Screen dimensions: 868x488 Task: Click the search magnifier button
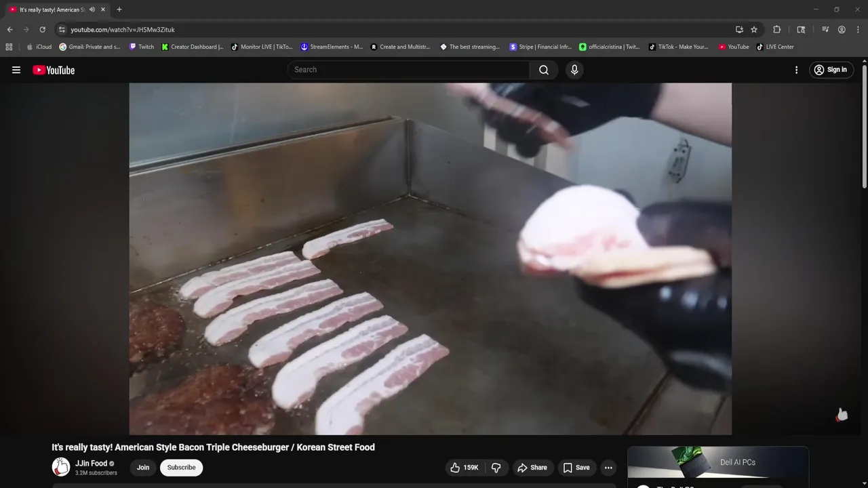(544, 70)
